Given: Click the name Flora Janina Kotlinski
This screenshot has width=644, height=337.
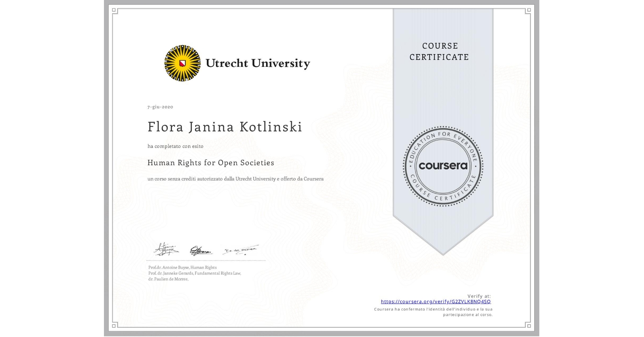Looking at the screenshot, I should point(224,127).
